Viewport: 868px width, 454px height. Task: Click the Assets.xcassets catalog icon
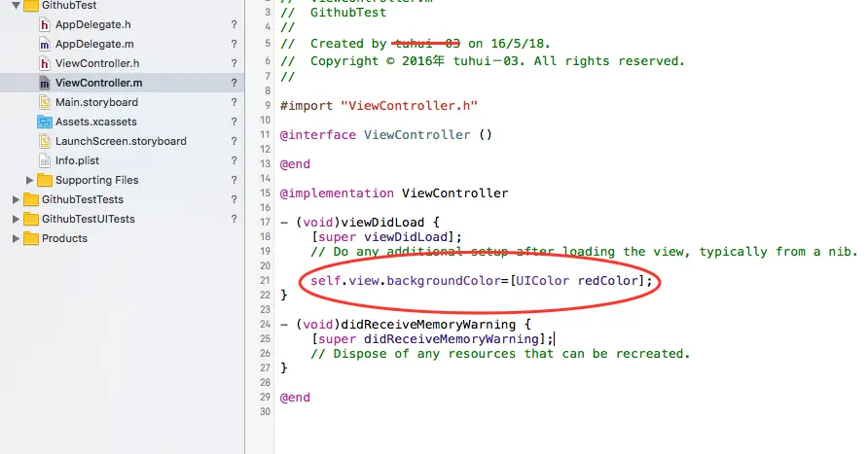click(x=45, y=122)
